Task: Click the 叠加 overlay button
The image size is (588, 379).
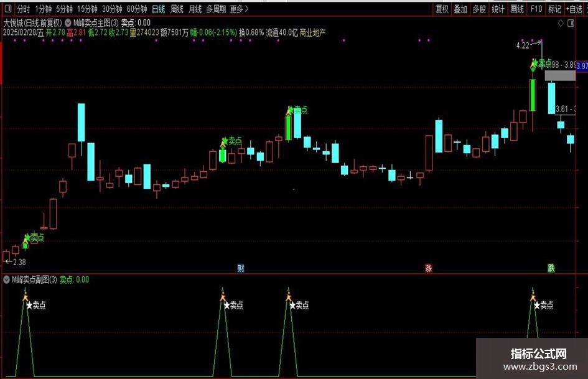Action: point(460,9)
